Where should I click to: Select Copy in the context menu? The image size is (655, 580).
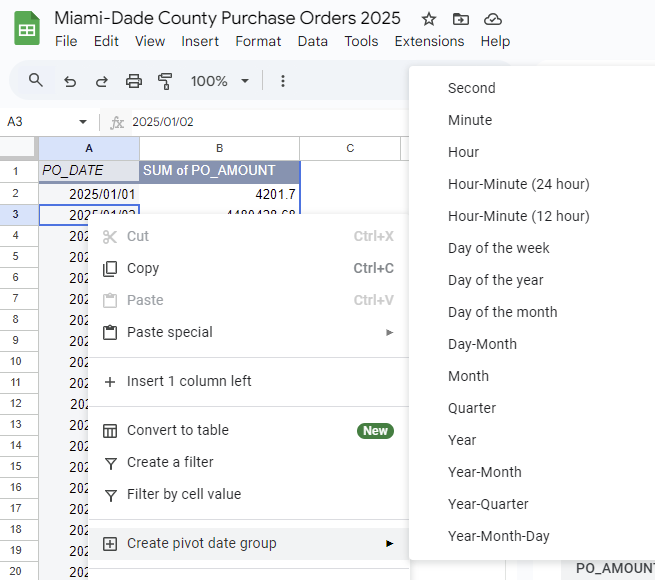click(143, 268)
